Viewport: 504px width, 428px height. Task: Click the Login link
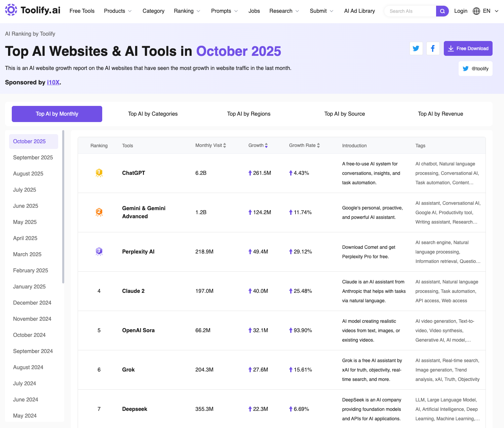[461, 11]
